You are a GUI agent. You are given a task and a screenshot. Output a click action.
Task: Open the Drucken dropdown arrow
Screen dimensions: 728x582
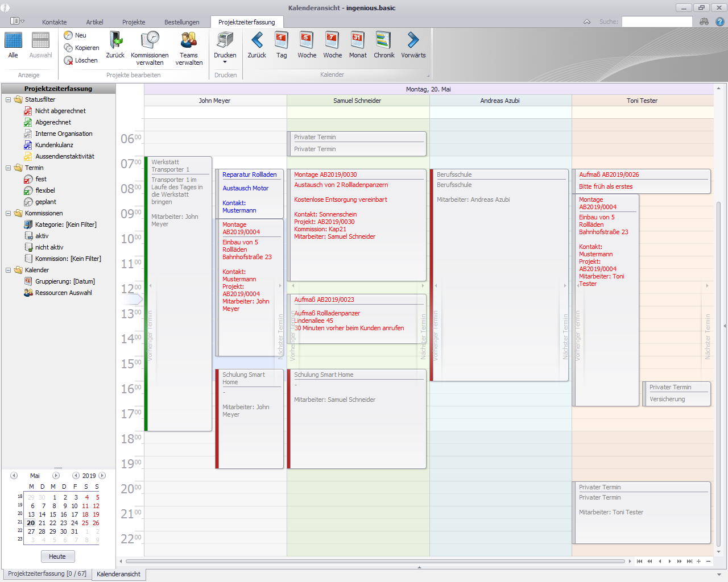[x=225, y=62]
